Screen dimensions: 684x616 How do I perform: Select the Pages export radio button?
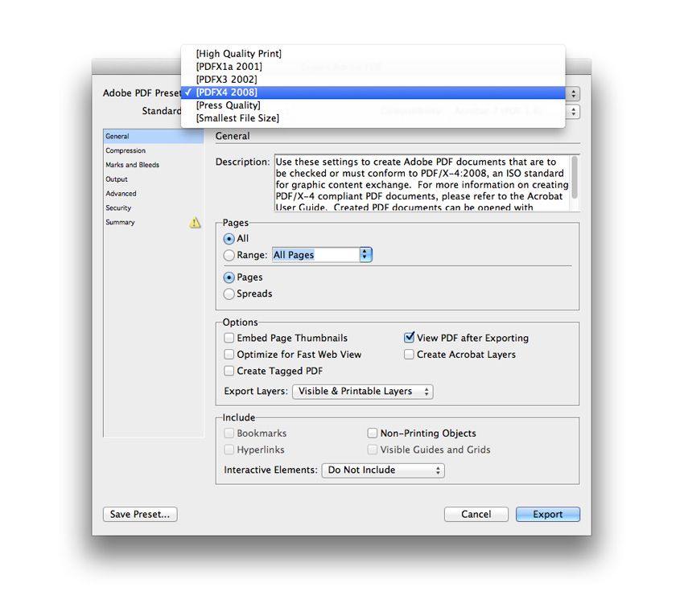pos(229,277)
